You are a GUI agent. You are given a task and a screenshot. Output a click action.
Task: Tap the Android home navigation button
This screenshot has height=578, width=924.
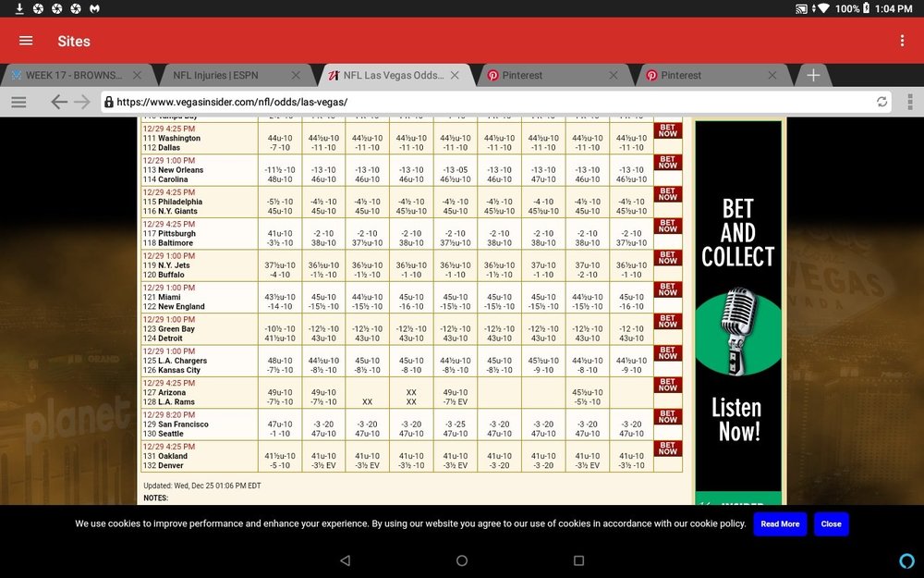[x=462, y=560]
